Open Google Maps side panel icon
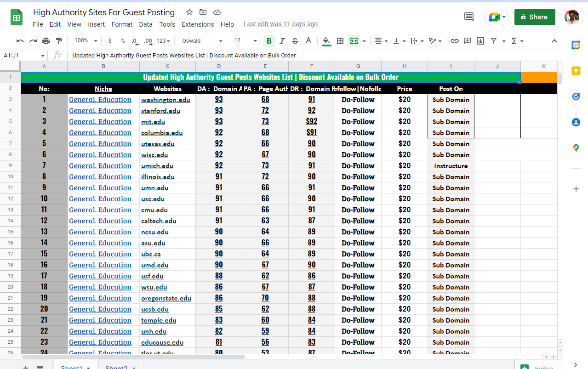 pos(576,148)
